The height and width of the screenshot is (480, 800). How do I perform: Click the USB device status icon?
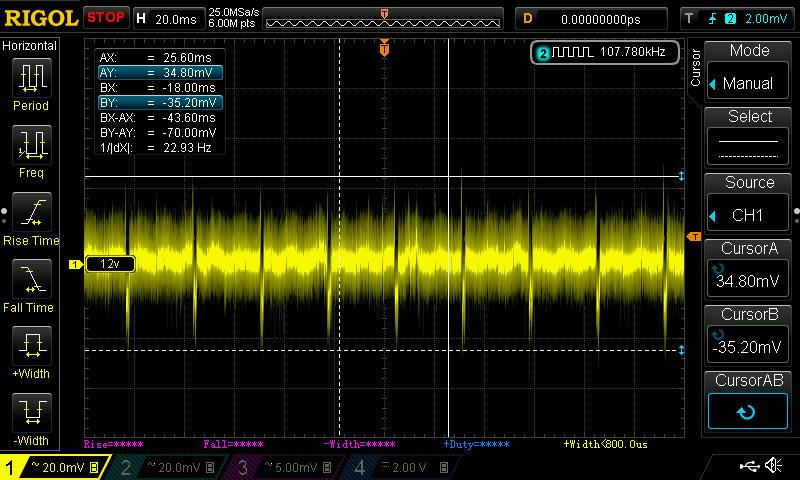point(749,466)
